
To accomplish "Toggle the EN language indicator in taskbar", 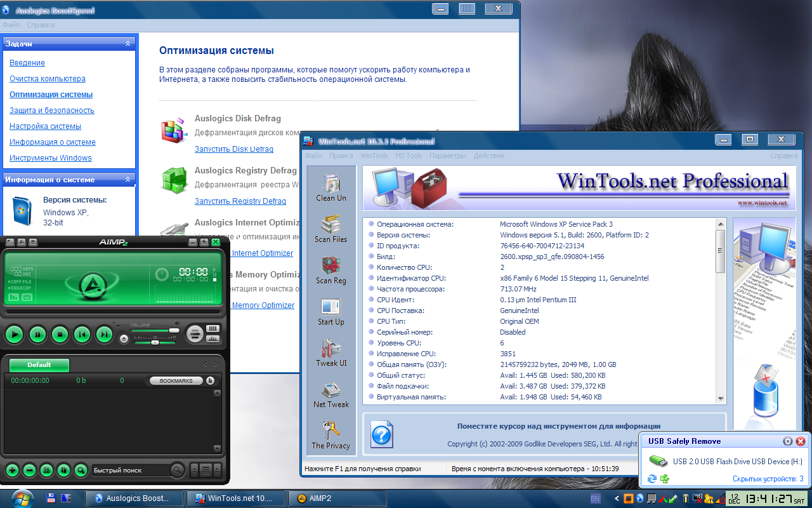I will tap(595, 498).
